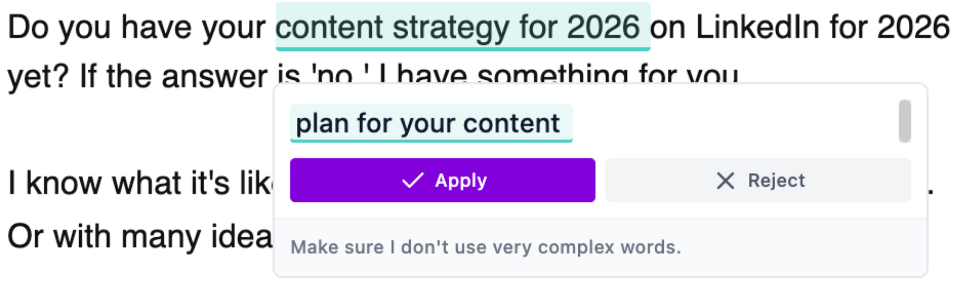Click the checkmark icon on Apply

(x=412, y=181)
